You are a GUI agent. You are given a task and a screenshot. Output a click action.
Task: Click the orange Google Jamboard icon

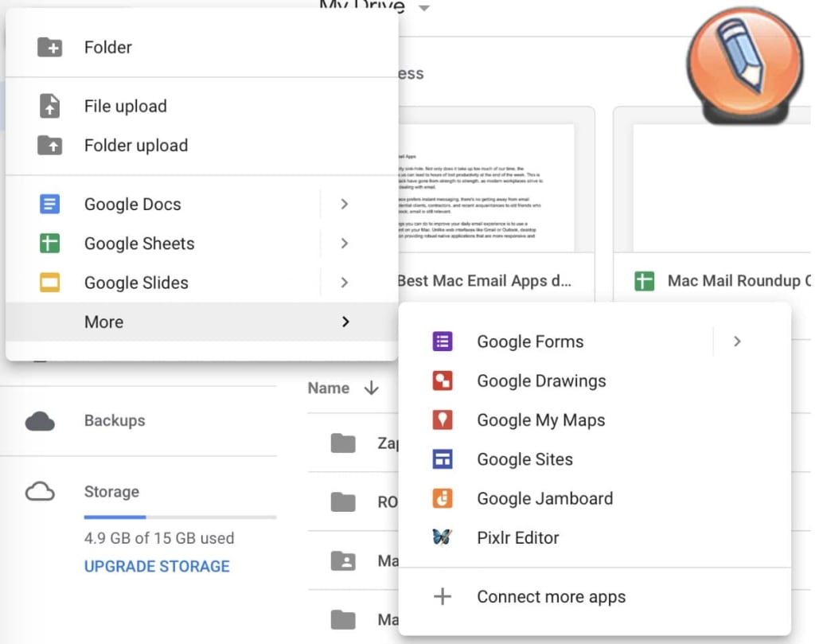coord(443,498)
